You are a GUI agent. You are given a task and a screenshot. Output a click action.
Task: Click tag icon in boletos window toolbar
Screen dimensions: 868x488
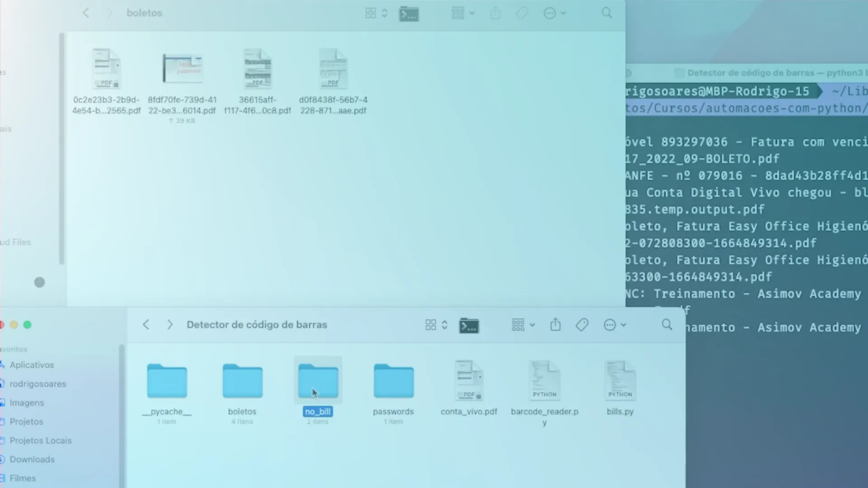(x=522, y=13)
